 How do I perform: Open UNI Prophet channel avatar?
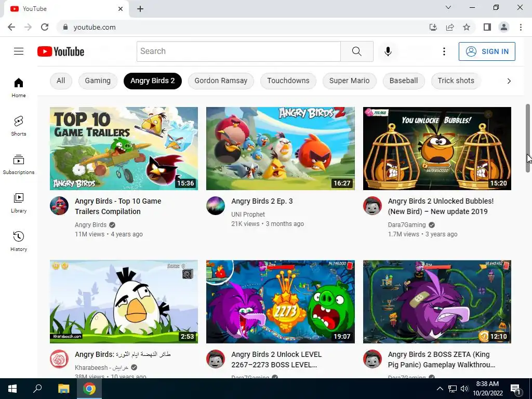click(216, 206)
